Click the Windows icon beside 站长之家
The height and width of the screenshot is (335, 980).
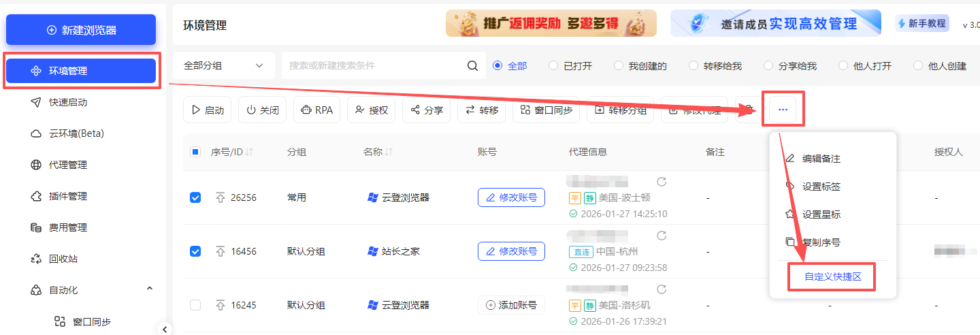click(372, 251)
